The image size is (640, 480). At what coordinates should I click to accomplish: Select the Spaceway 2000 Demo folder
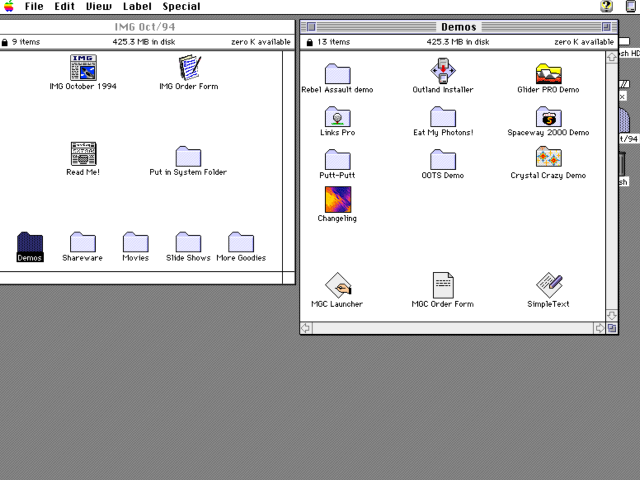[549, 117]
